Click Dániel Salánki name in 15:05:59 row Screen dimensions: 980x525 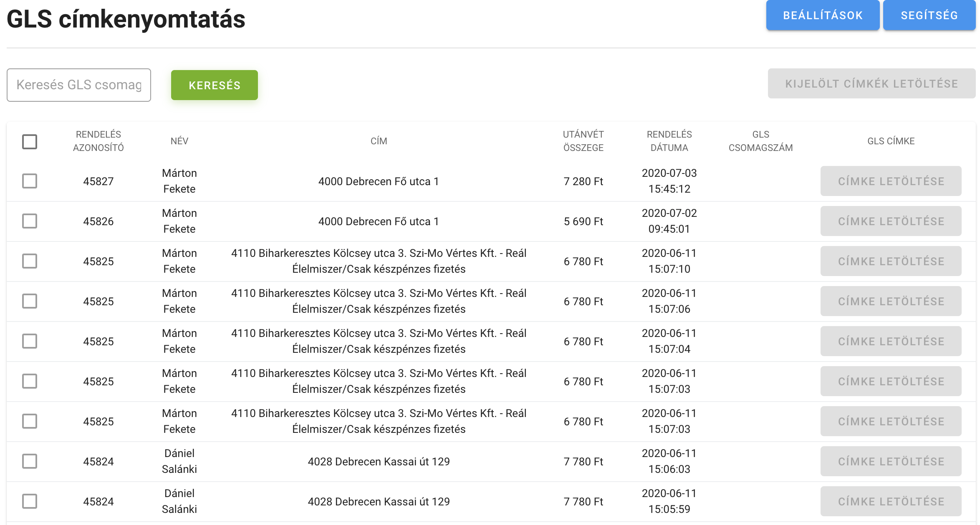pos(179,501)
